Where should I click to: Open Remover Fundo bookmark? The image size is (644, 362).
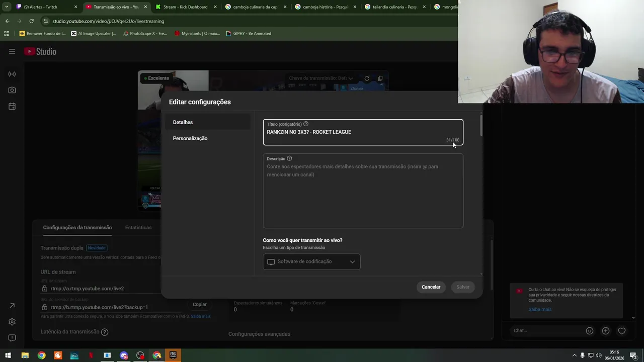[42, 33]
